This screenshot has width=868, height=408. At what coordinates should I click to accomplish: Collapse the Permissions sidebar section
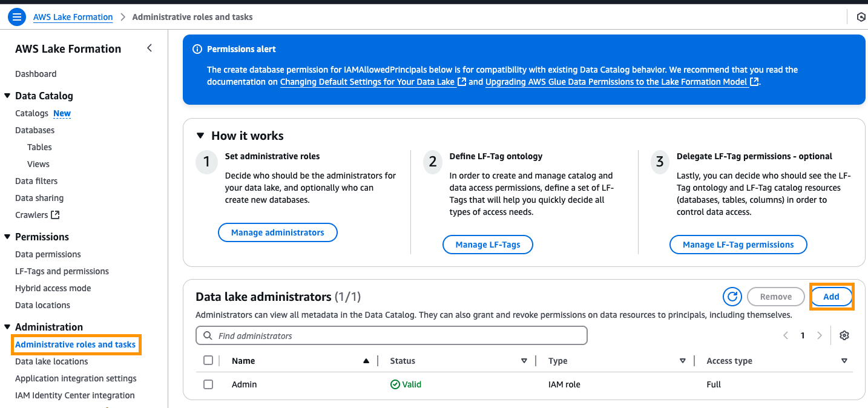7,237
